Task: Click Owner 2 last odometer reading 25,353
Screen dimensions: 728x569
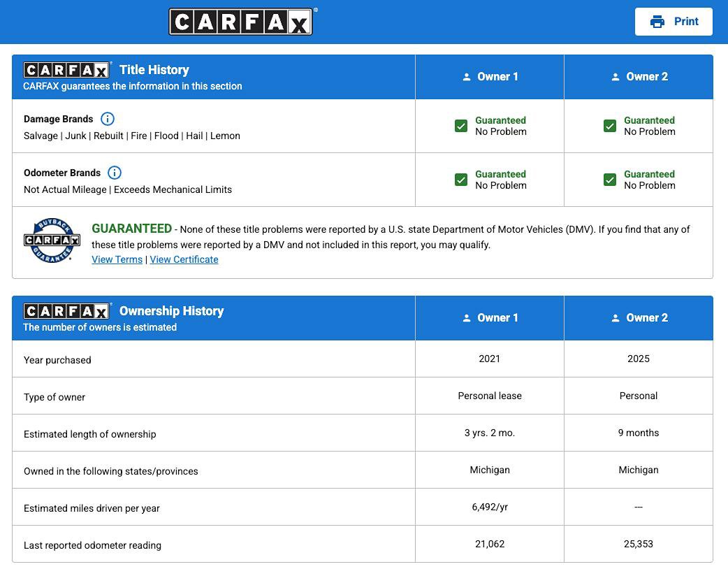Action: click(639, 544)
